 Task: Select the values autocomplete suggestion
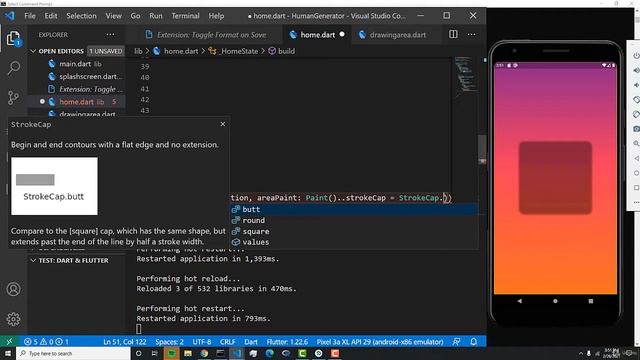(354, 242)
